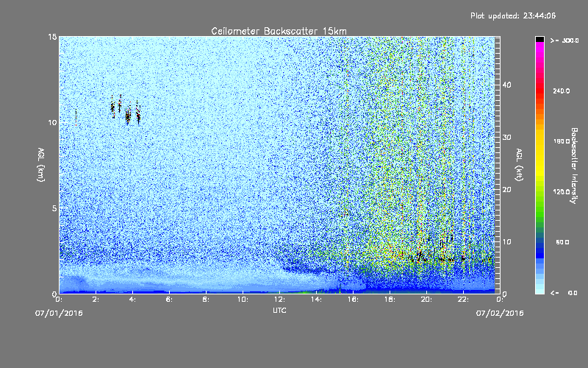Click the '22:' hour tick label
Screen dimensions: 588x368
point(464,300)
